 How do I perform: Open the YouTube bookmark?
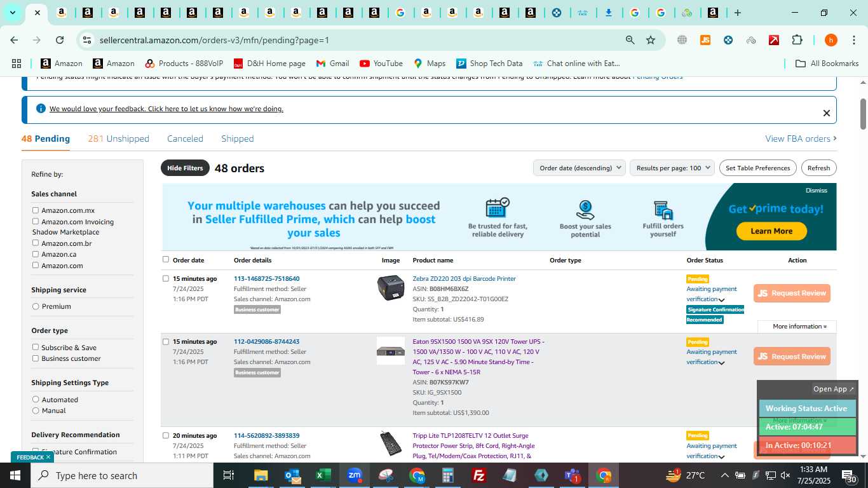tap(381, 64)
